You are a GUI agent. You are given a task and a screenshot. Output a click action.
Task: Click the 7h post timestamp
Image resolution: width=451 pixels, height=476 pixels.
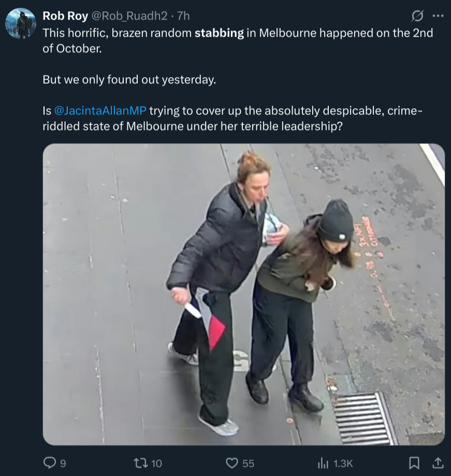pyautogui.click(x=183, y=16)
